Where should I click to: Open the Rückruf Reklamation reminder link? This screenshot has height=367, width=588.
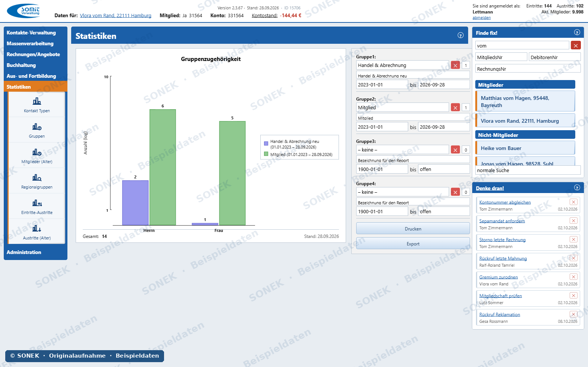click(x=500, y=314)
